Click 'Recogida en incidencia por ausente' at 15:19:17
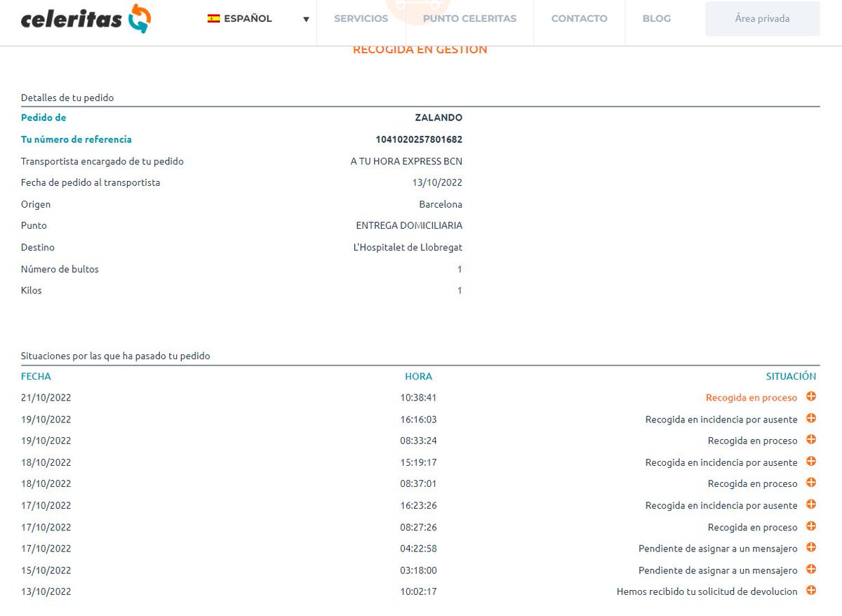Viewport: 842px width, 616px height. coord(721,462)
